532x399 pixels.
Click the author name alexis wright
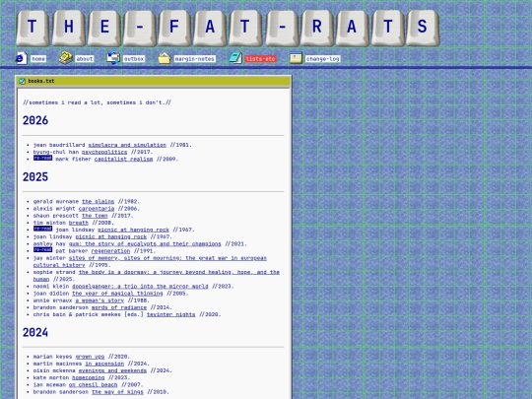pos(54,209)
